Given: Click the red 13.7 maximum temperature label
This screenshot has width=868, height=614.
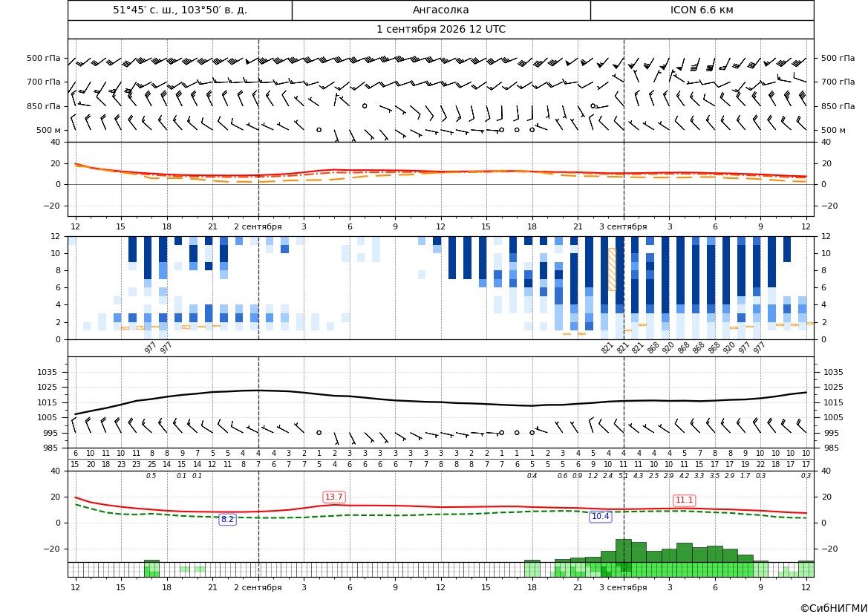Looking at the screenshot, I should (x=334, y=497).
